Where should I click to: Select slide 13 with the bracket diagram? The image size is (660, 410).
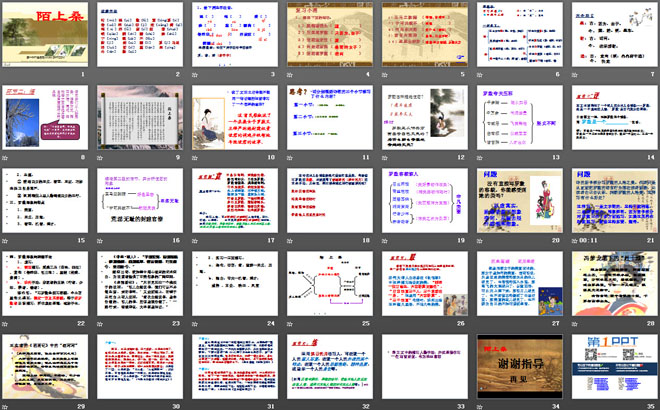pos(517,117)
